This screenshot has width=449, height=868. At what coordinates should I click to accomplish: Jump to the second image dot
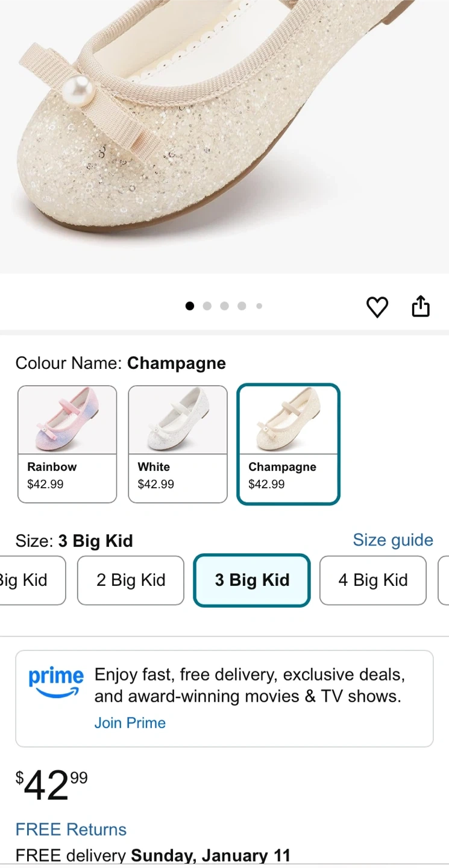(x=207, y=306)
